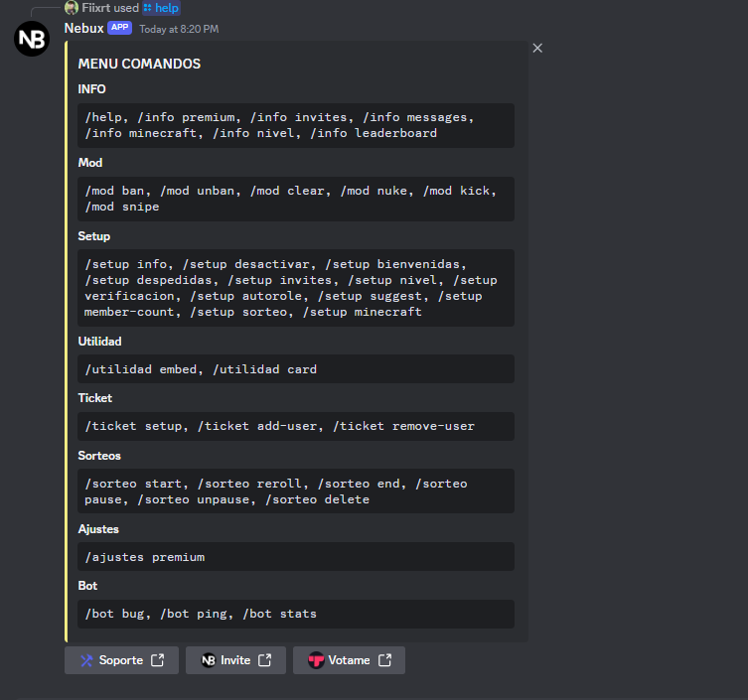Screen dimensions: 748x700
Task: Click the /bot bug code block
Action: coord(296,615)
